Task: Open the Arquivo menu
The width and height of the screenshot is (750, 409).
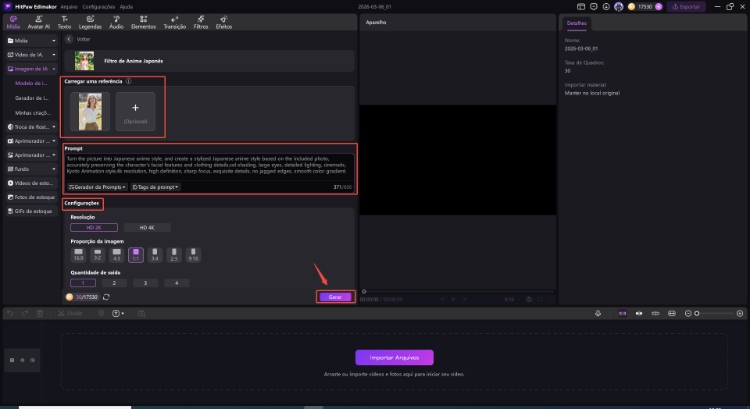Action: click(x=69, y=5)
